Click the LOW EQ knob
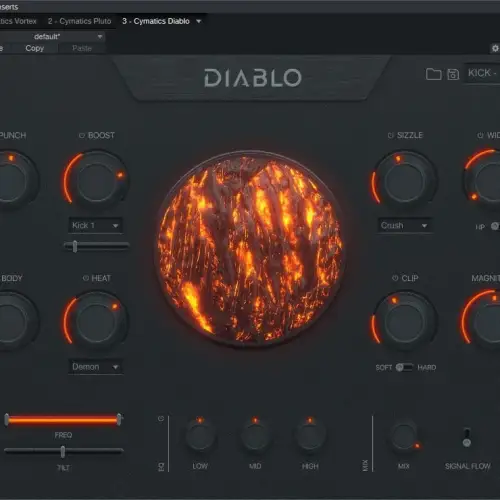The image size is (500, 500). (x=200, y=436)
